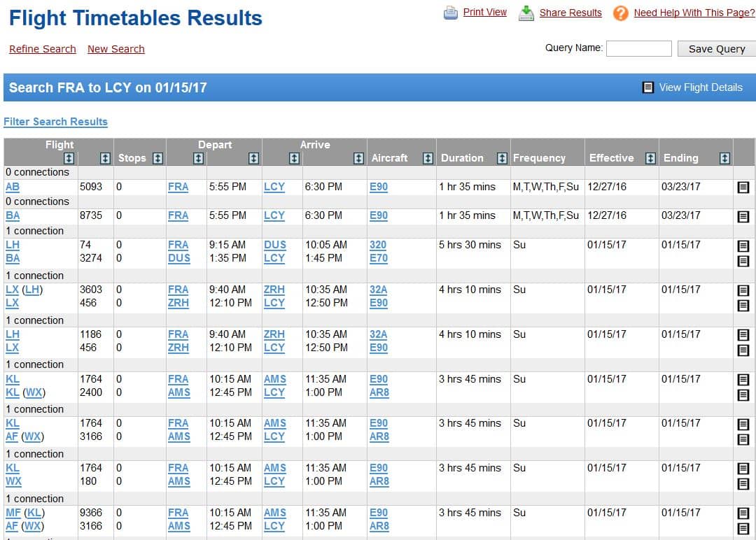This screenshot has width=756, height=540.
Task: Click the Query Name text field
Action: tap(638, 48)
